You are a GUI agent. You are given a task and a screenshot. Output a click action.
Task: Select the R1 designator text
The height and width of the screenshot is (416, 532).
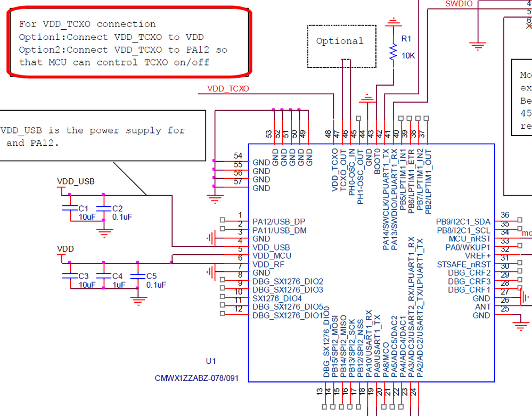[406, 39]
